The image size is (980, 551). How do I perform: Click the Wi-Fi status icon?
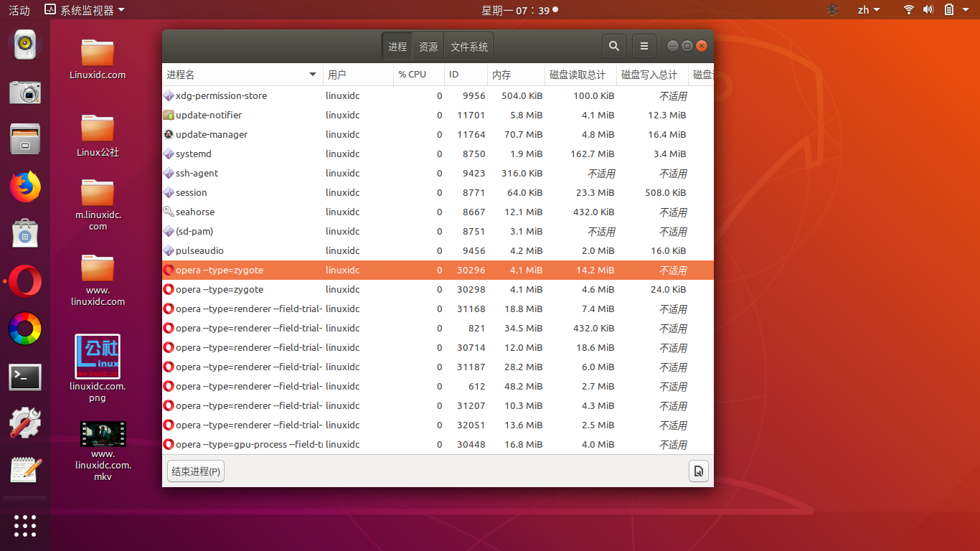point(909,9)
